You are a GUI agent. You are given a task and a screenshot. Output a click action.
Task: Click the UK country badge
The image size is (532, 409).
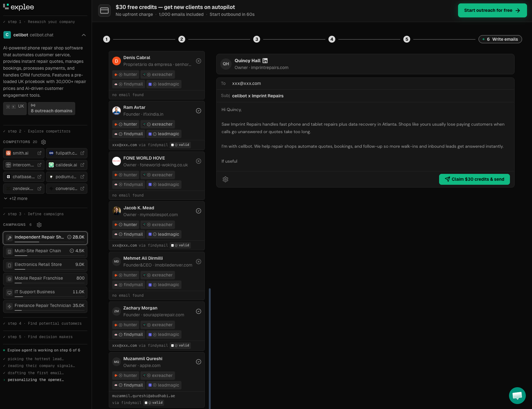point(15,109)
